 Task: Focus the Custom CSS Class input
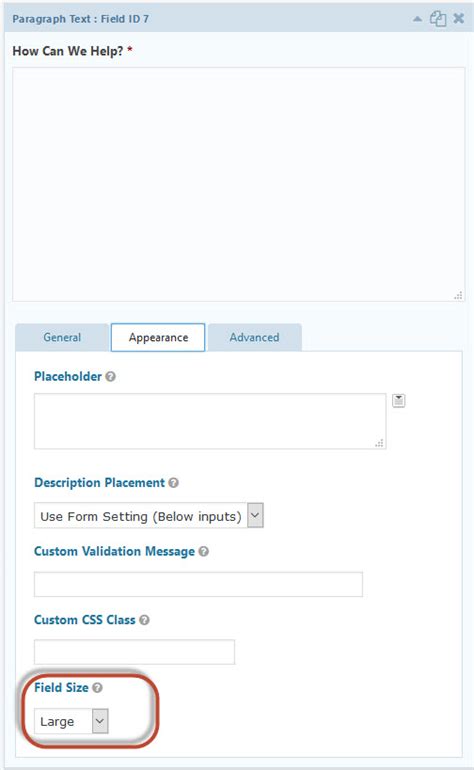134,652
